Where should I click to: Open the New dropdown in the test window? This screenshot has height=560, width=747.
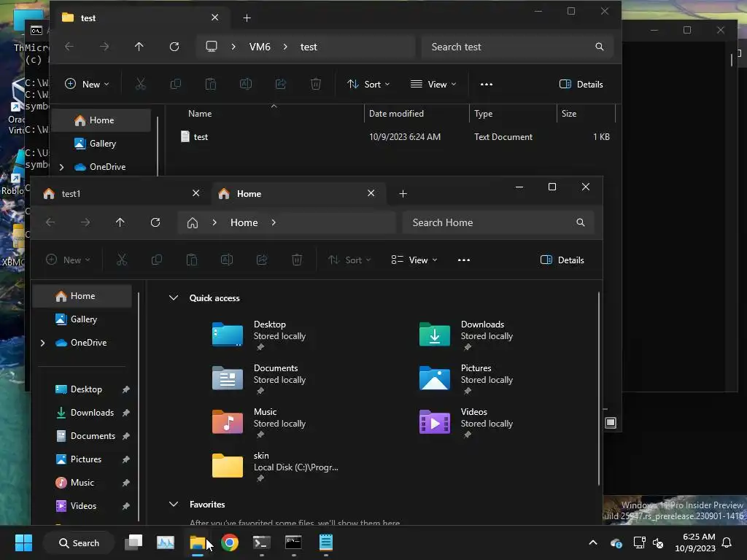87,85
